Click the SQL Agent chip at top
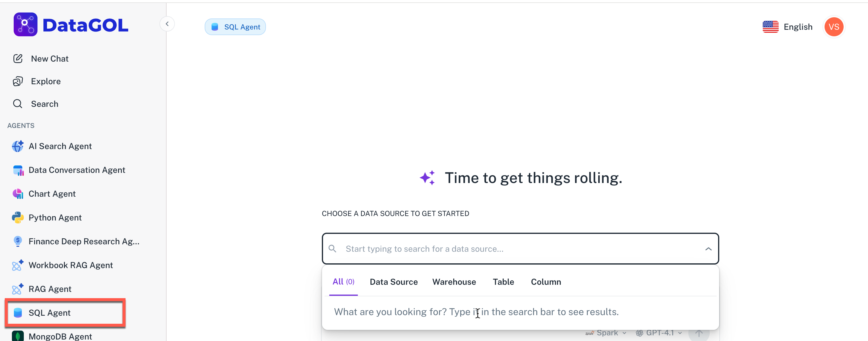 point(235,27)
